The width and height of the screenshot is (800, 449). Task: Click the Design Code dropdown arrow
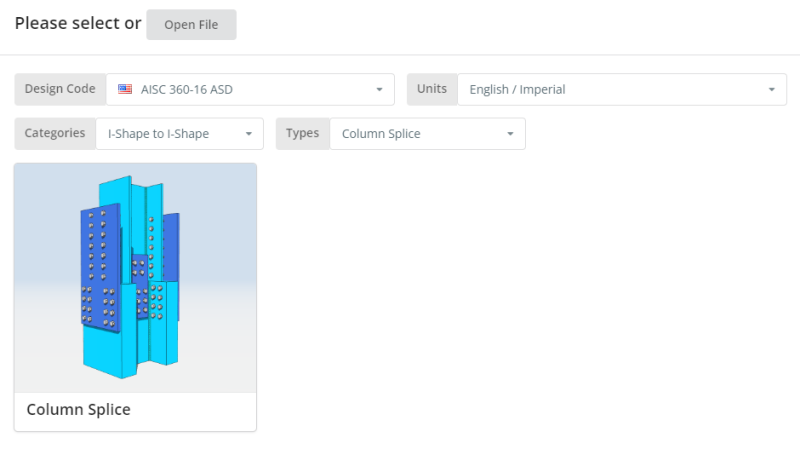pyautogui.click(x=379, y=90)
